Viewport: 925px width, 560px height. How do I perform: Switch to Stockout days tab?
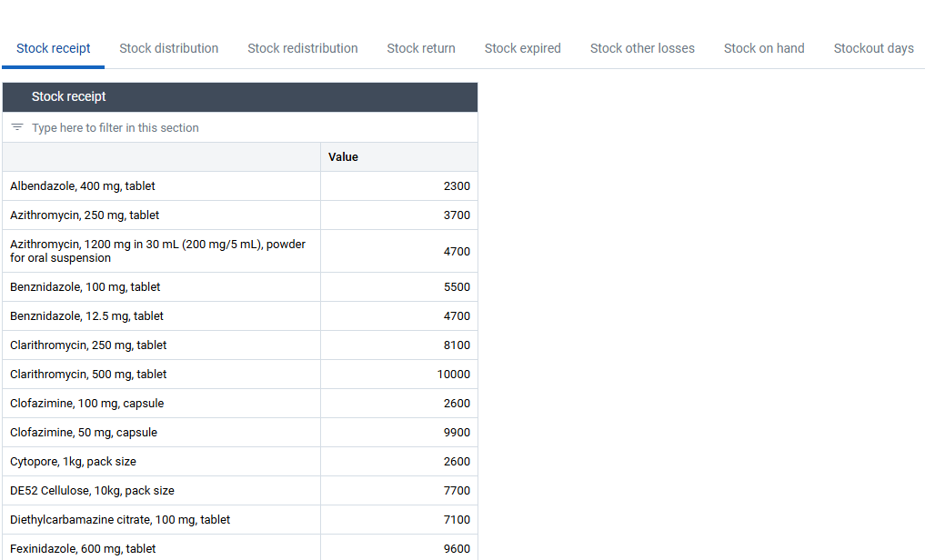[x=873, y=48]
